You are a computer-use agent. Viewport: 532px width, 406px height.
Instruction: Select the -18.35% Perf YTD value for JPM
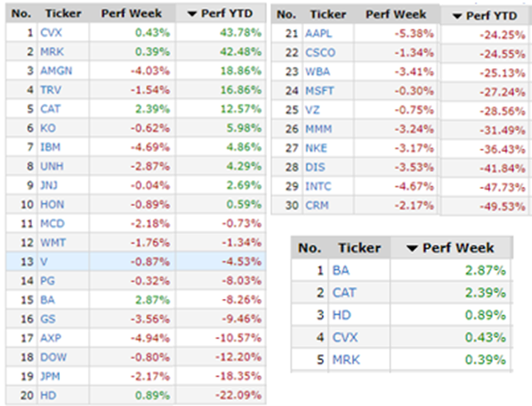pyautogui.click(x=238, y=376)
